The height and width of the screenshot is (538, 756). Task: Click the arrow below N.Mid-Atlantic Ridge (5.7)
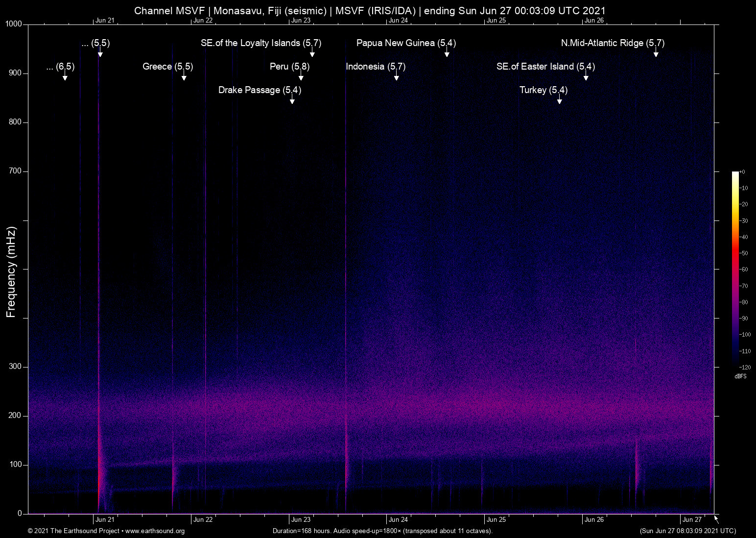point(656,52)
